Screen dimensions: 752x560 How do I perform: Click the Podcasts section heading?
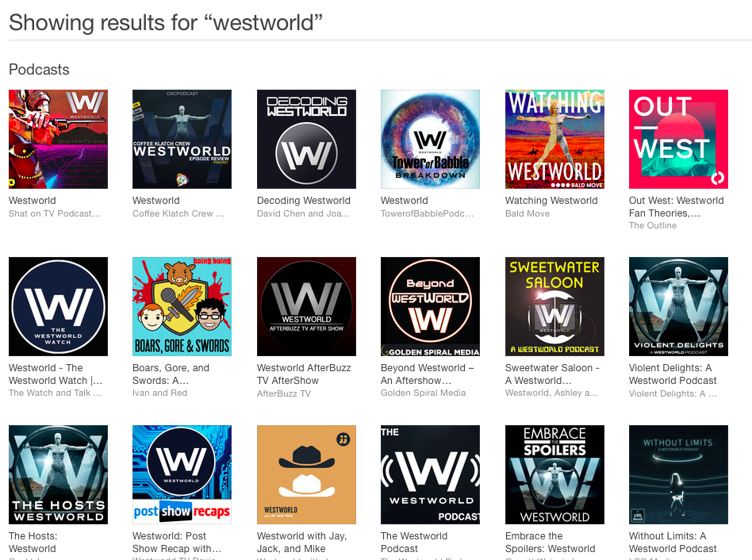point(39,70)
